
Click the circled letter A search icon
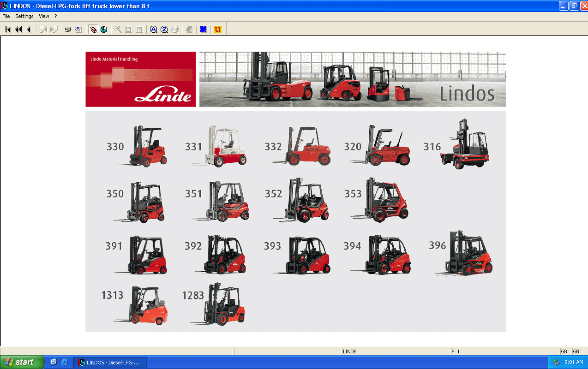[153, 30]
